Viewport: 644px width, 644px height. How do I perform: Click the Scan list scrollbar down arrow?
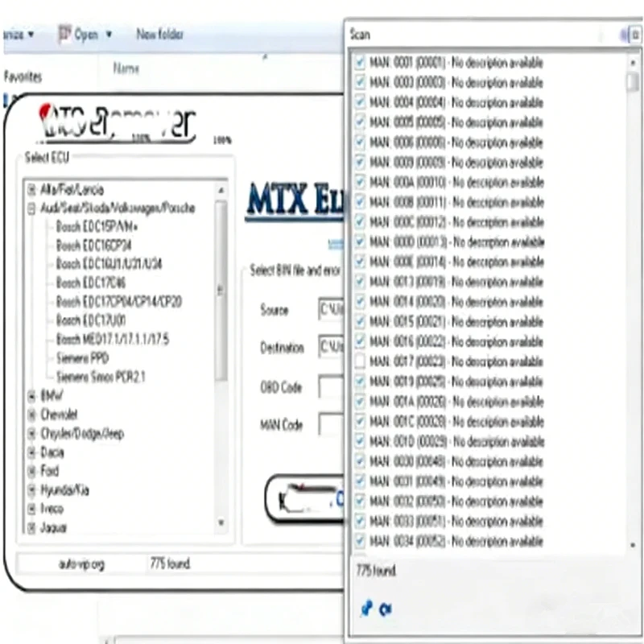(633, 545)
